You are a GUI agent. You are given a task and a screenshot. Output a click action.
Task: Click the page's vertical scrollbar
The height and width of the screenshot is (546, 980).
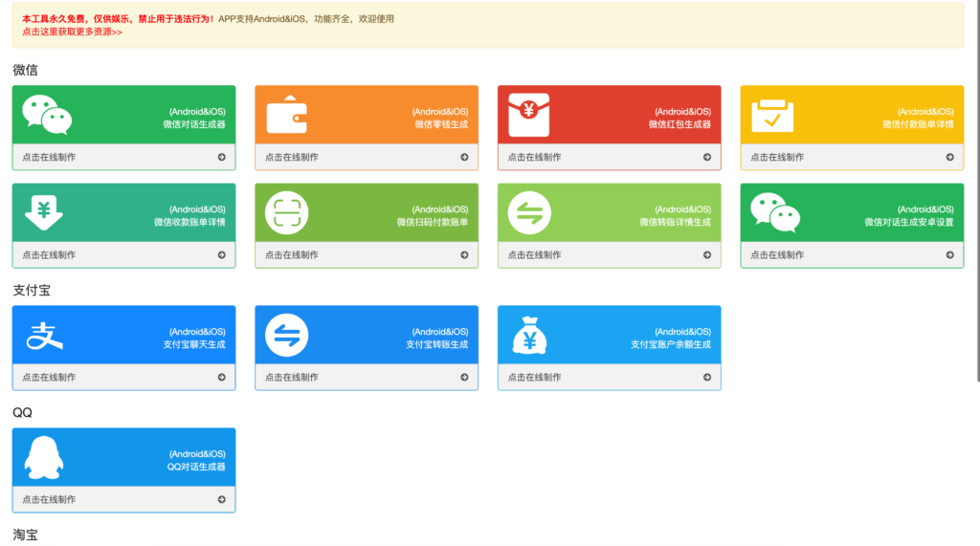(978, 191)
